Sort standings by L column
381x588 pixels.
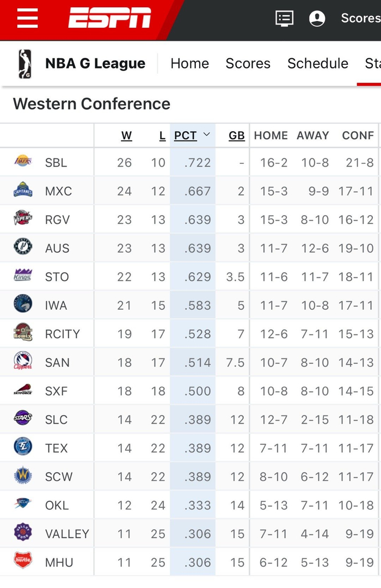click(162, 136)
